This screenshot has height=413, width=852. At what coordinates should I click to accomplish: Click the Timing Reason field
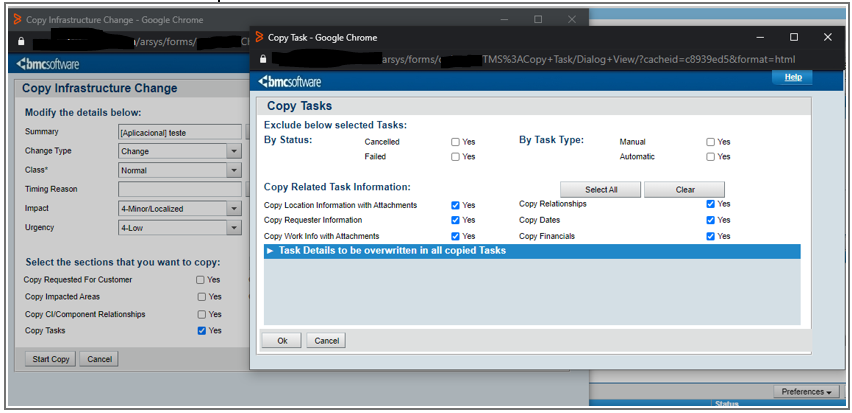coord(180,189)
